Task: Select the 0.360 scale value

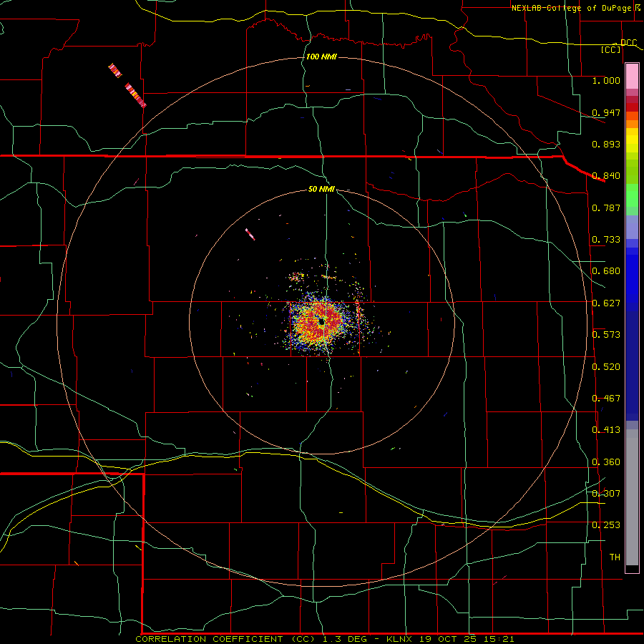Action: pos(606,462)
